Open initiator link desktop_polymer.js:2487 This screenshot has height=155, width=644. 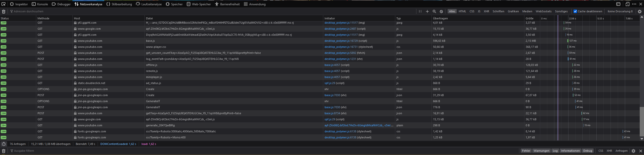tap(340, 29)
